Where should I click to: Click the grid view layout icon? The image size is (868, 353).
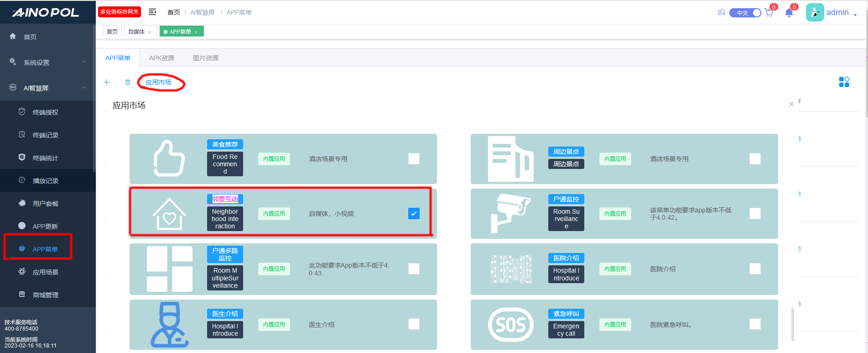point(844,82)
